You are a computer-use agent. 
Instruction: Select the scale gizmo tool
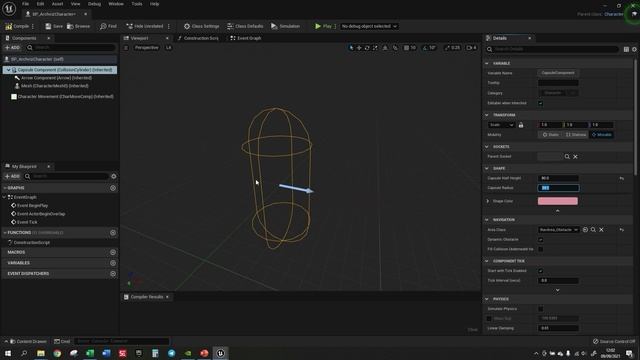[375, 48]
